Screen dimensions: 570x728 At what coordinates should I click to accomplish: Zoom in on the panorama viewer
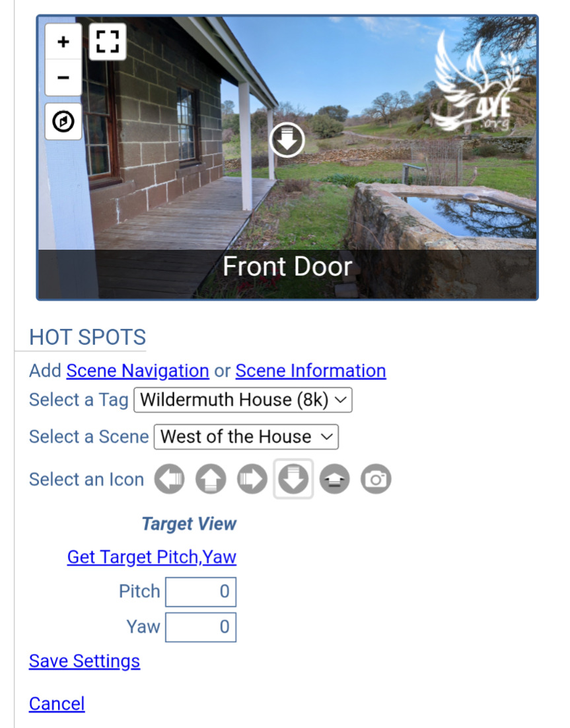[x=63, y=42]
